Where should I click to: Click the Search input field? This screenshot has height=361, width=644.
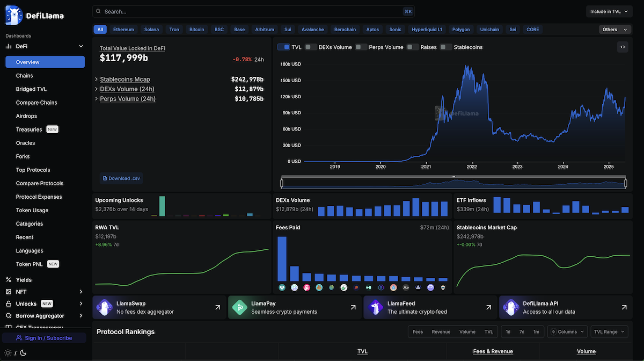click(x=253, y=11)
